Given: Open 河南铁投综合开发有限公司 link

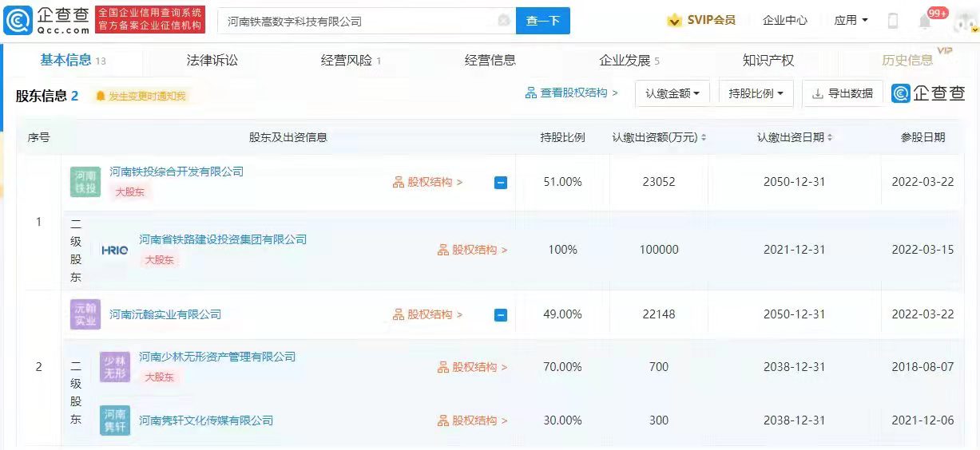Looking at the screenshot, I should (x=177, y=172).
